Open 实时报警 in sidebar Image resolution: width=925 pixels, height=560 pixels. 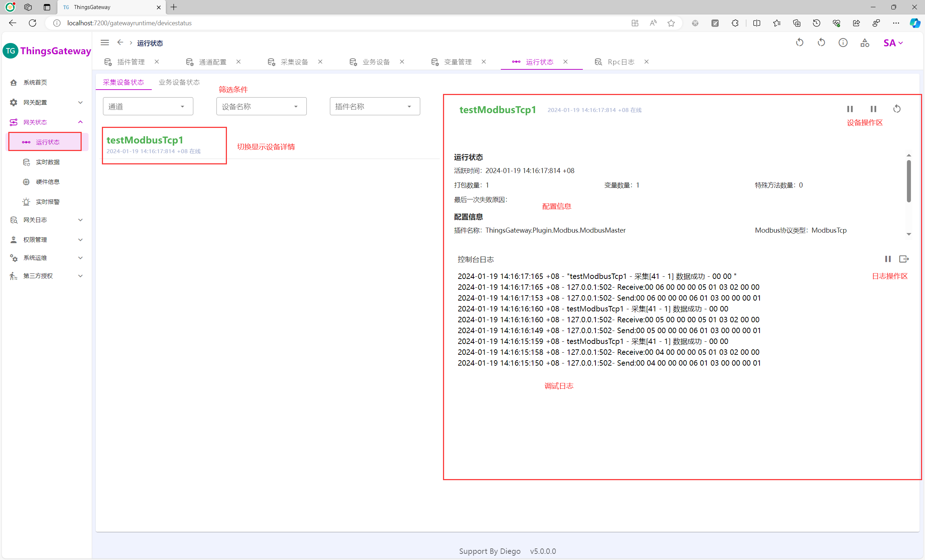48,202
